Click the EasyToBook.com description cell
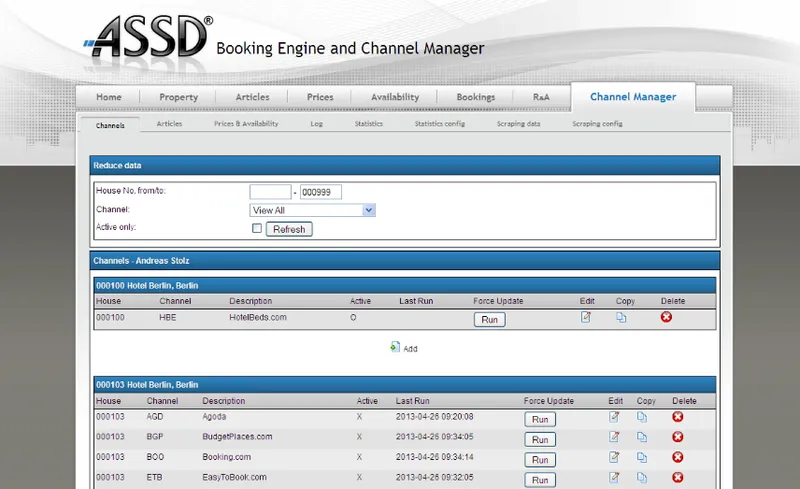The image size is (800, 489). pyautogui.click(x=234, y=477)
